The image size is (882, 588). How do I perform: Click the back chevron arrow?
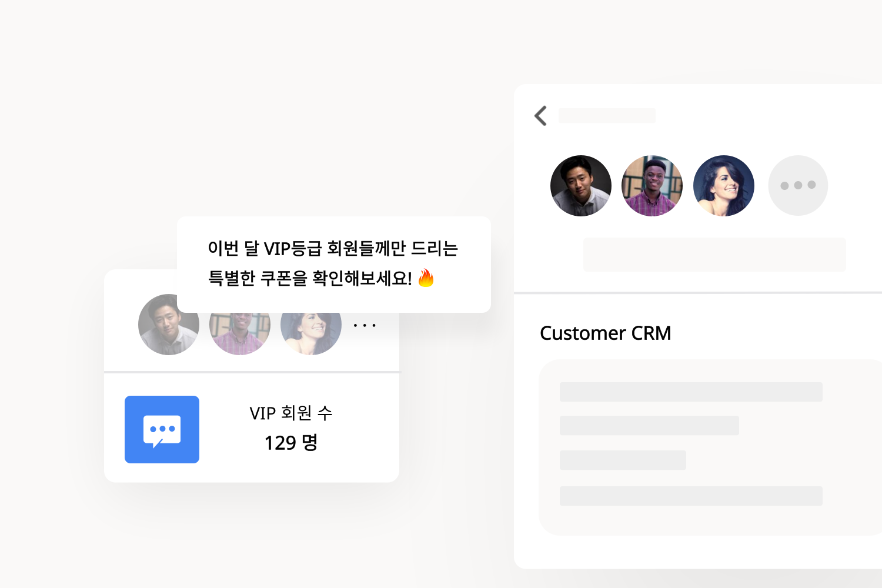(541, 116)
